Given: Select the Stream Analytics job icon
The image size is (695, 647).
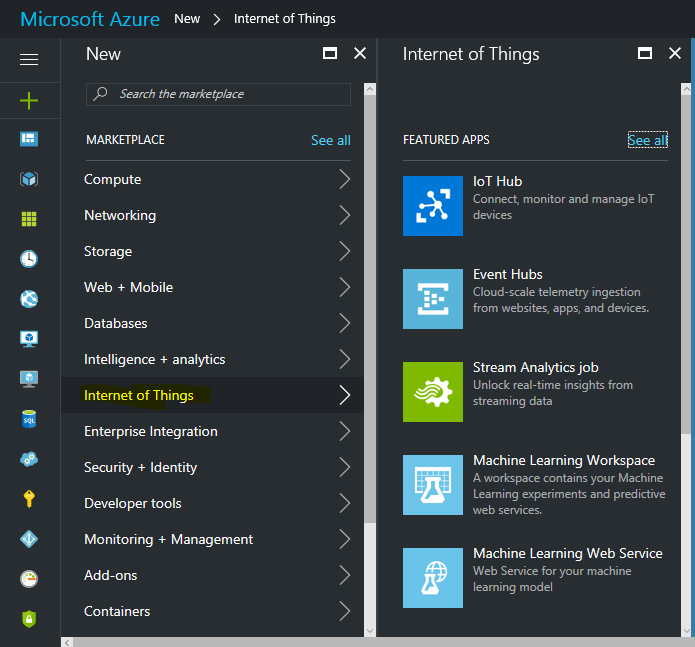Looking at the screenshot, I should click(433, 392).
